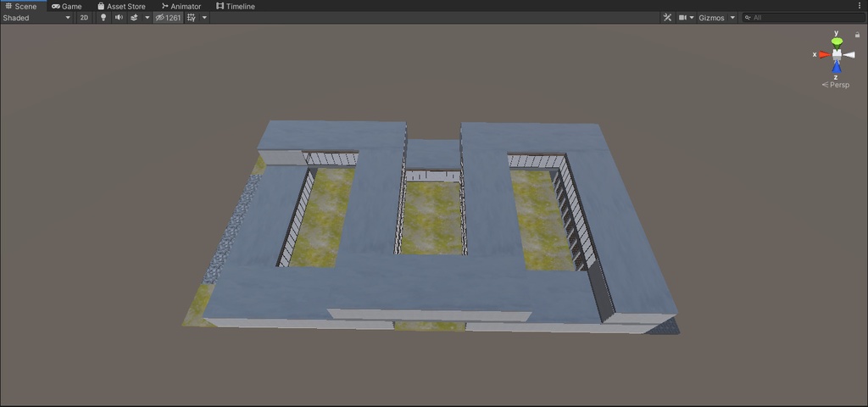
Task: Toggle scene audio speaker icon
Action: (119, 18)
